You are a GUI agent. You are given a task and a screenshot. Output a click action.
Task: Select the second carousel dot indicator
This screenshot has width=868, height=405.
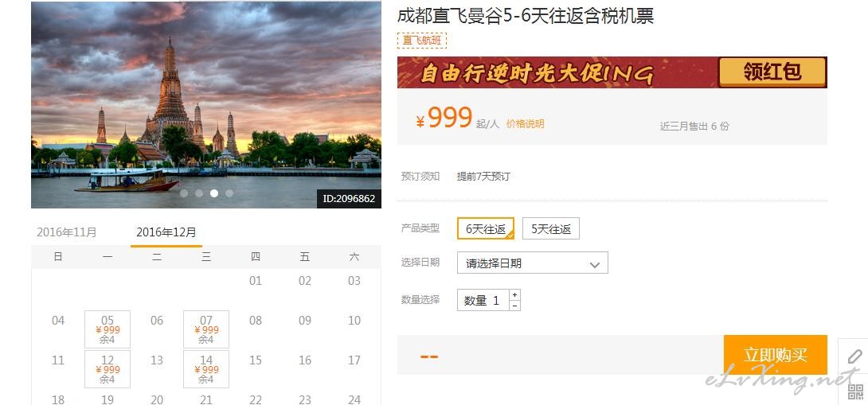tap(199, 193)
